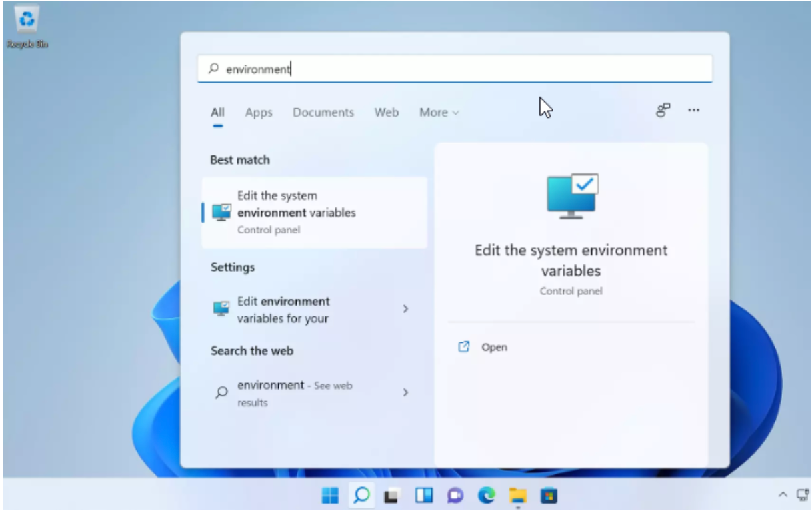Open the three-dots options menu

coord(694,111)
